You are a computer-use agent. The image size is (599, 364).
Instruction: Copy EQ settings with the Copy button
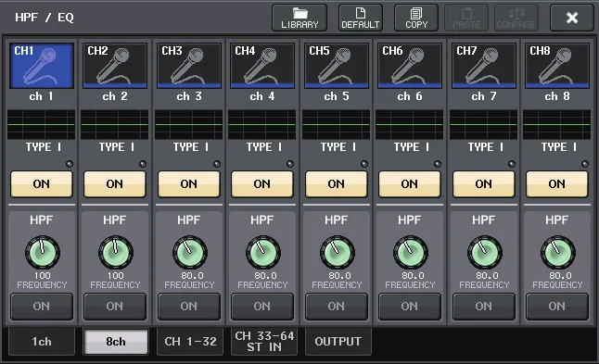coord(416,18)
